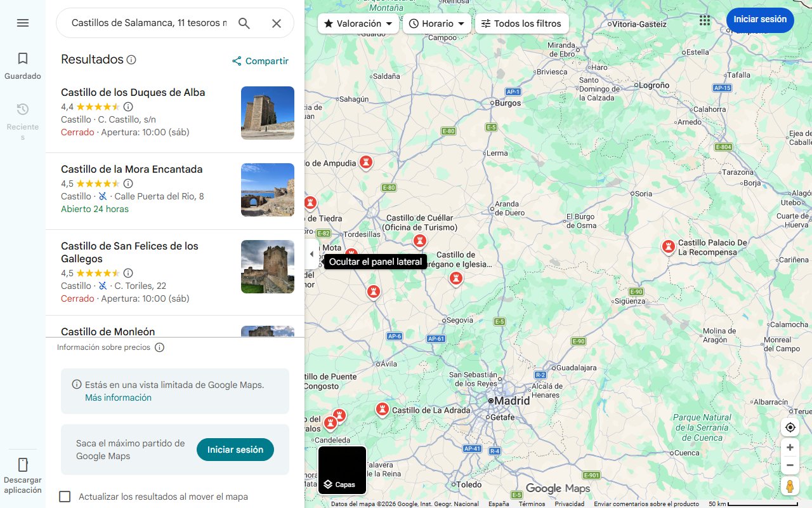Enable 'Actualizar los resultados al mover el mapa'
This screenshot has width=812, height=508.
coord(65,497)
